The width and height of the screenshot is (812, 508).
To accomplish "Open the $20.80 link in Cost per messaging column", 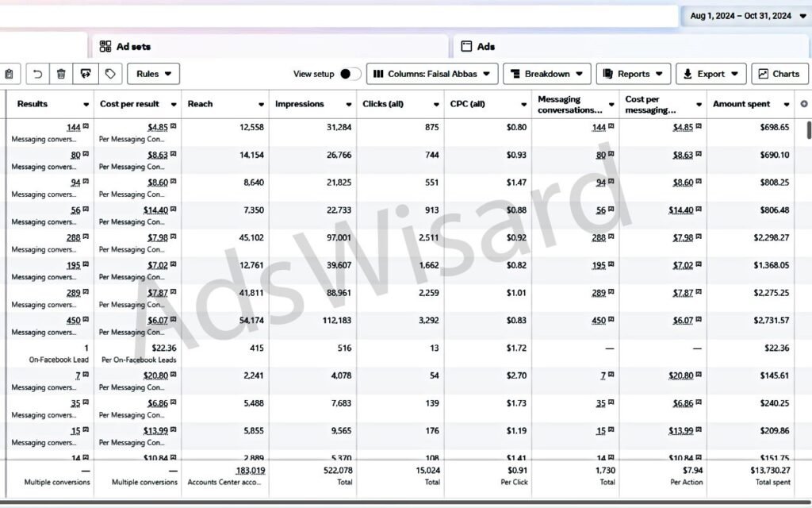I will [680, 375].
